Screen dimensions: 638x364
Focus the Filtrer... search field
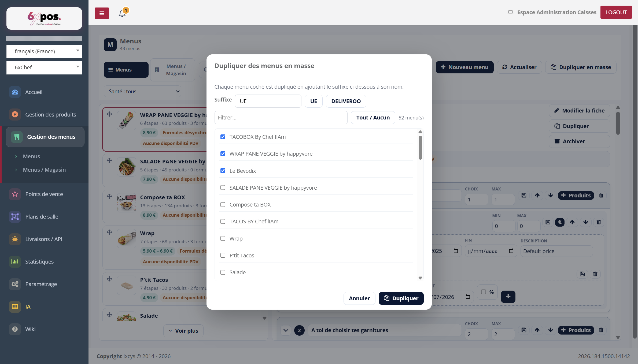pyautogui.click(x=281, y=118)
